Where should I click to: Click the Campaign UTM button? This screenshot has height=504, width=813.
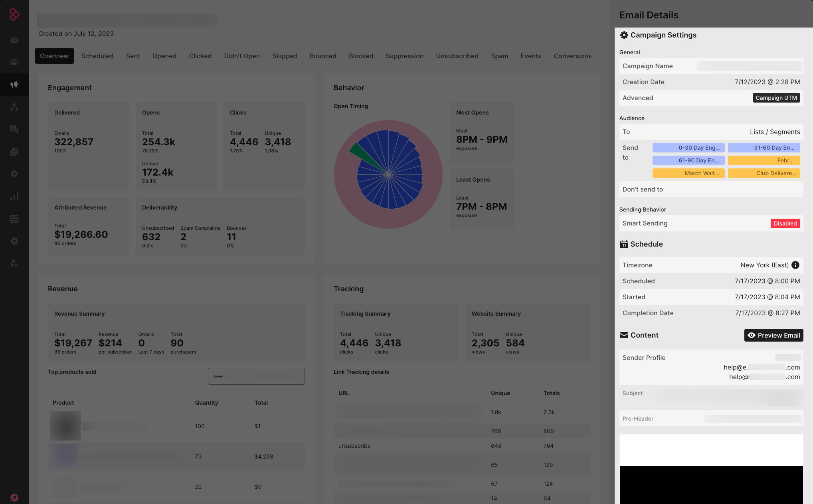[776, 98]
